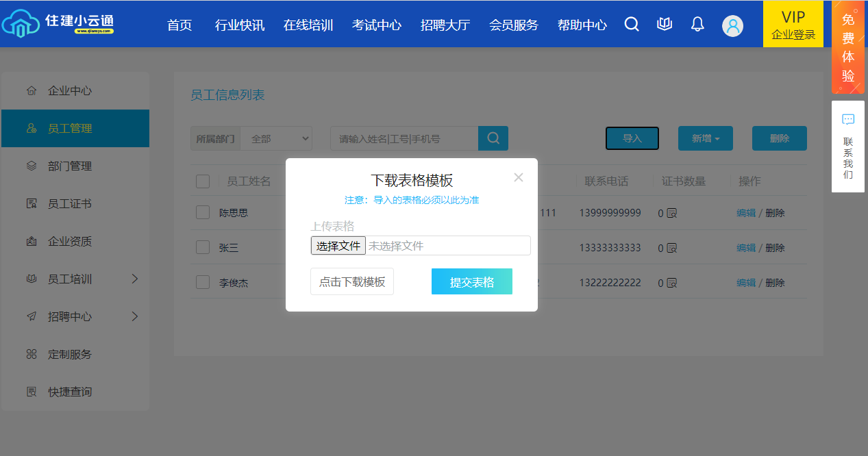The width and height of the screenshot is (868, 456).
Task: Open the 所属部门 dropdown showing 全部
Action: (x=276, y=138)
